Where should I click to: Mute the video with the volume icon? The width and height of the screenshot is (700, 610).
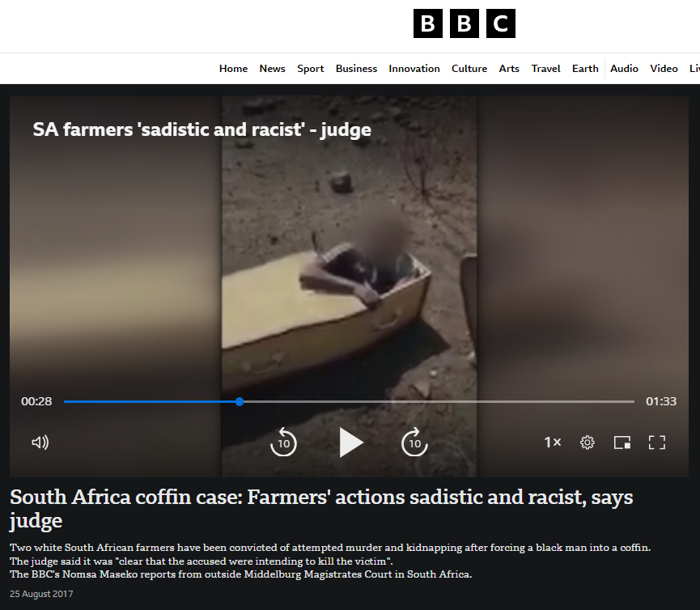(40, 443)
